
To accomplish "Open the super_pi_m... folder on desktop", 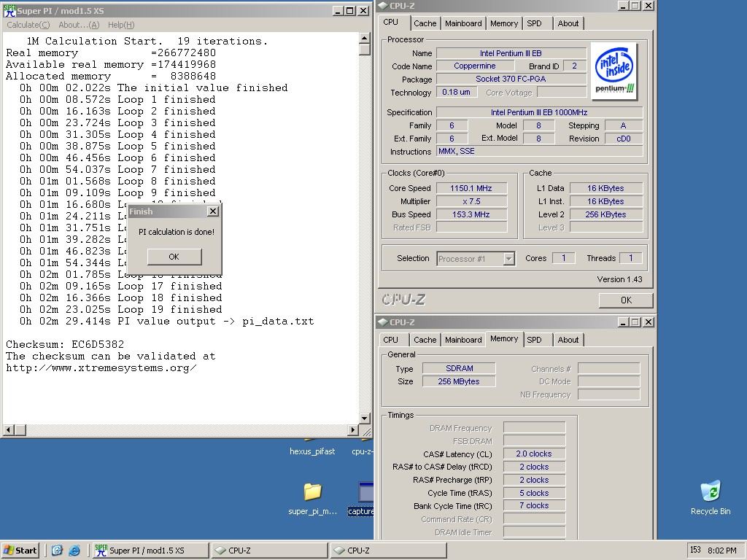I will 312,499.
